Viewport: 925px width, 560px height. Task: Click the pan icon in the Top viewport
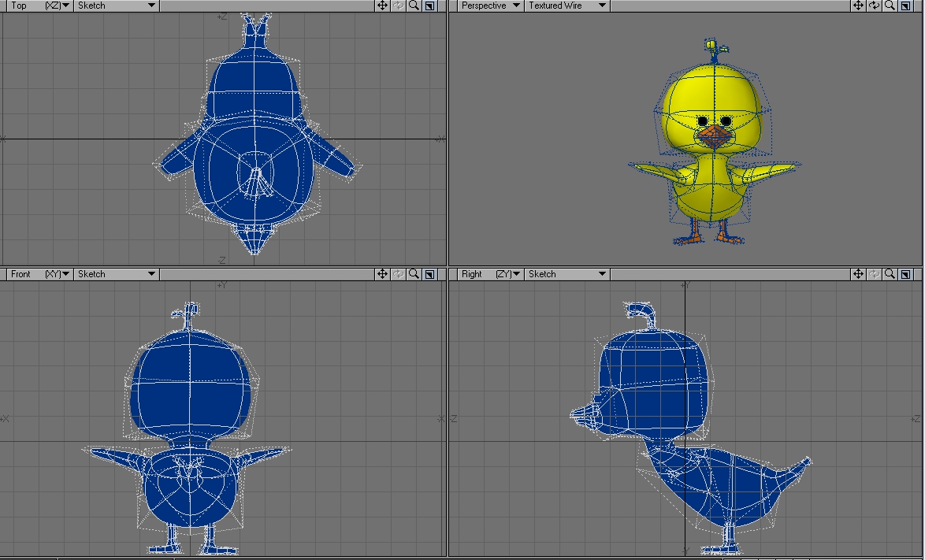[382, 6]
